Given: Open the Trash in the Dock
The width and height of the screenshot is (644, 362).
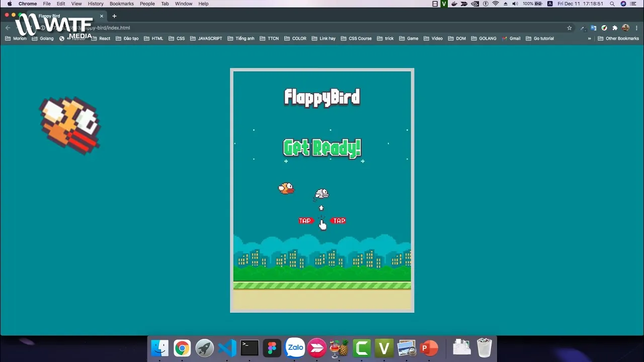Looking at the screenshot, I should click(484, 348).
